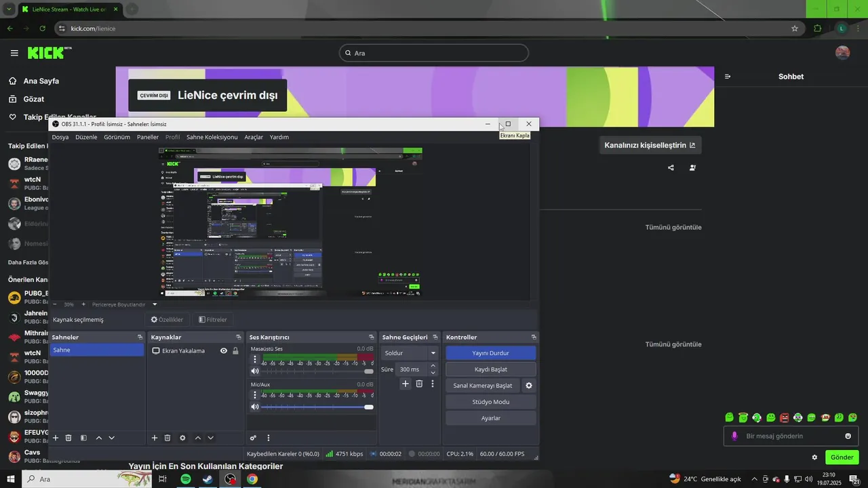Mute Mic/Aux audio
The height and width of the screenshot is (488, 868).
pos(255,407)
